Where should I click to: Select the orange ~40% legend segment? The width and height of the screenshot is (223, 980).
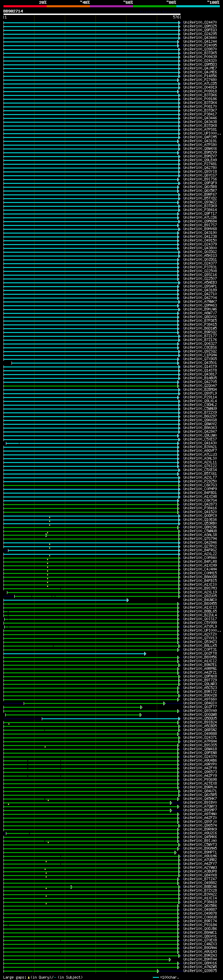click(68, 6)
